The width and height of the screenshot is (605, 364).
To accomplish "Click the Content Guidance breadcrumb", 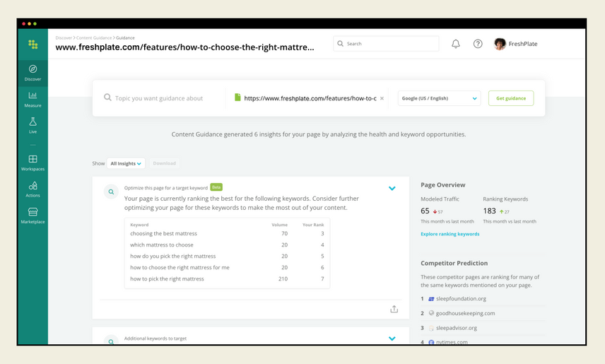I will [94, 38].
